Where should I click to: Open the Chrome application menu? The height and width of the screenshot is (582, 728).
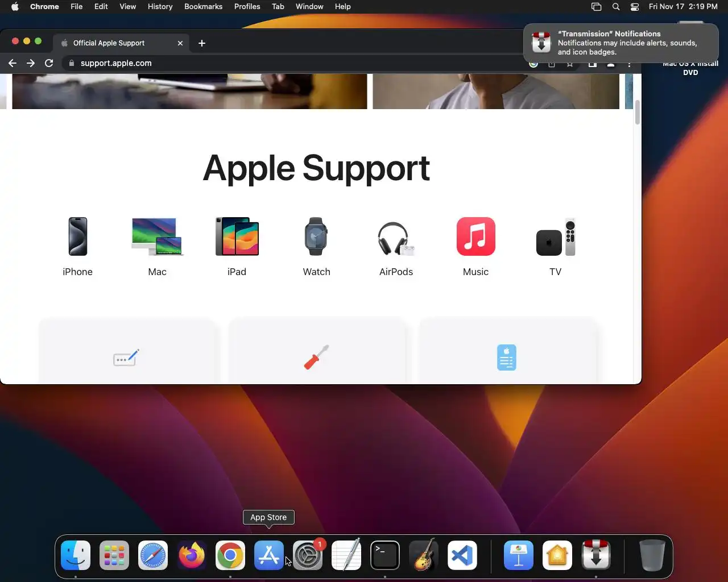44,7
